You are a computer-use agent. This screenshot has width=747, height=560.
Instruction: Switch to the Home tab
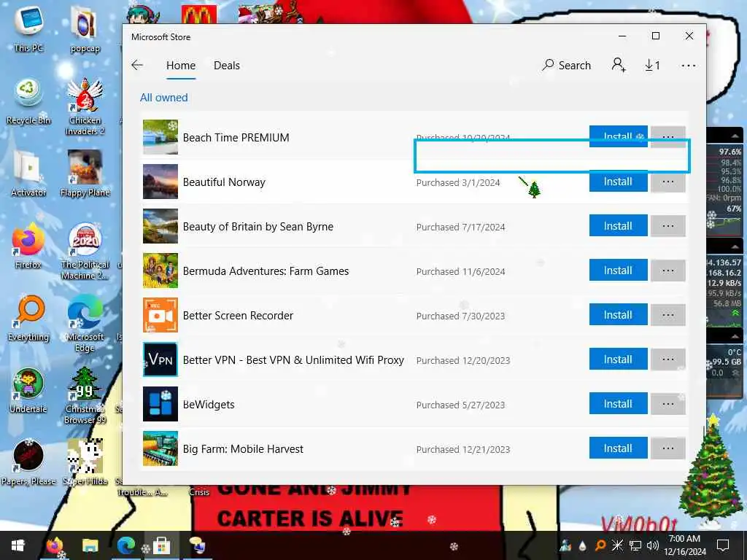point(181,66)
